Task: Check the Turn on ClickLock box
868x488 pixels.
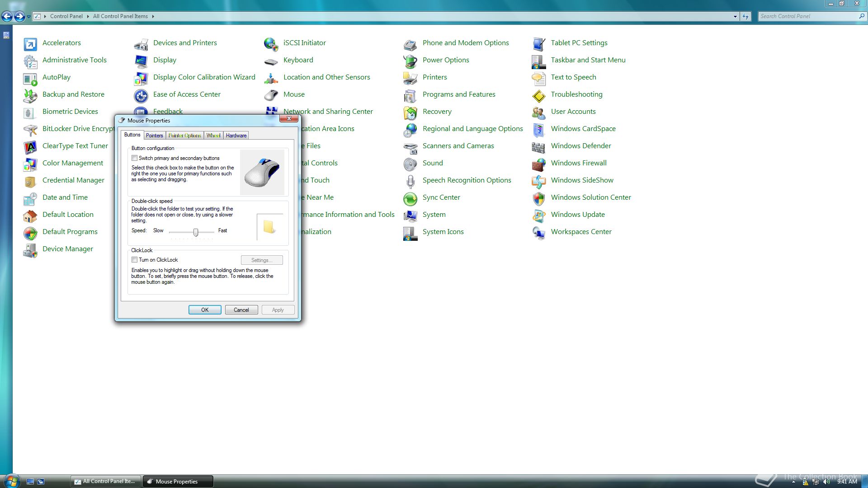Action: tap(134, 260)
